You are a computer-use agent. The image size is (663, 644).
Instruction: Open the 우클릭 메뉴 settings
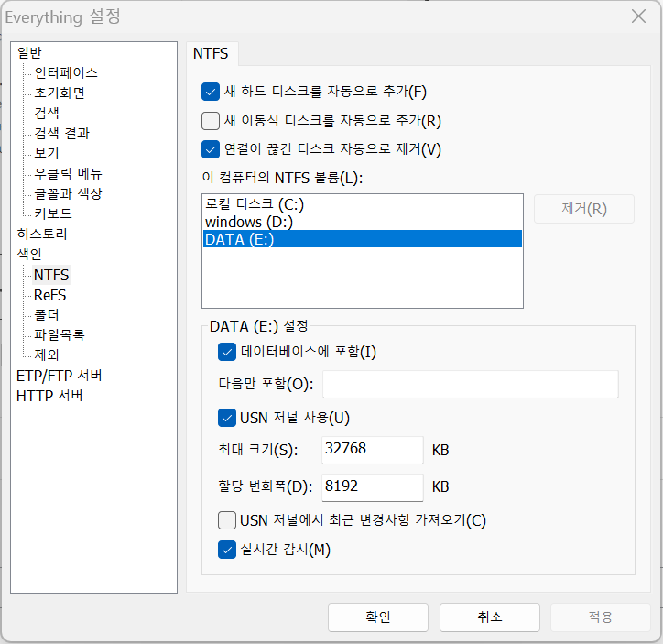point(68,173)
